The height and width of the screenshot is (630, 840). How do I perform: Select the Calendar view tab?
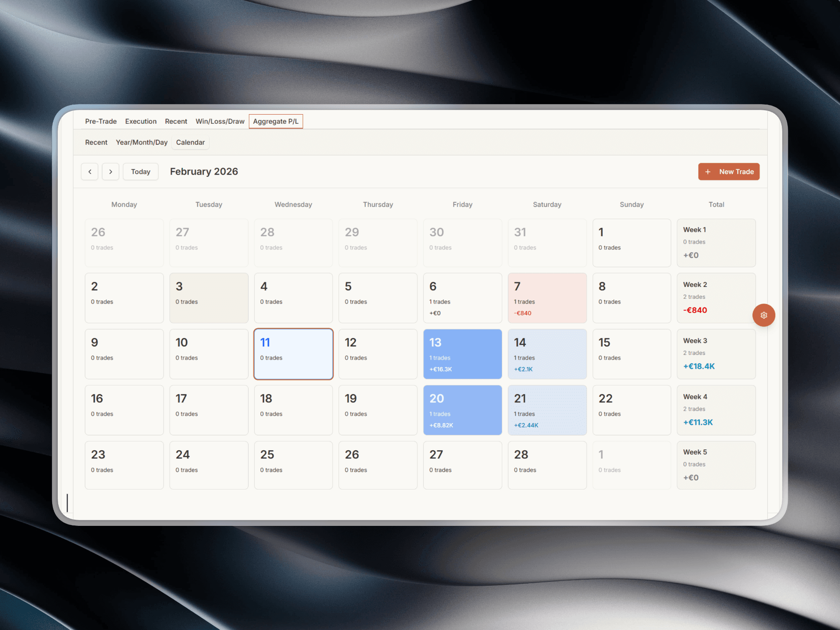[x=190, y=142]
